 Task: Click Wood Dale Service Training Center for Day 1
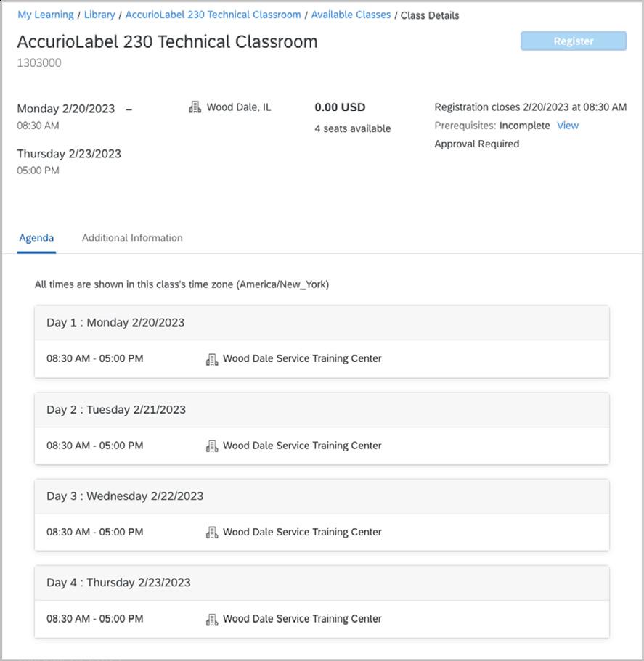point(302,358)
